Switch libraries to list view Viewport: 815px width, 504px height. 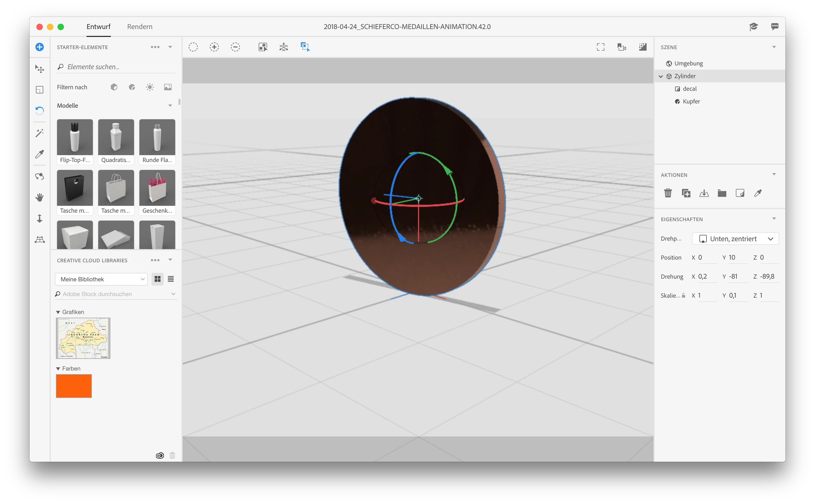click(x=171, y=279)
